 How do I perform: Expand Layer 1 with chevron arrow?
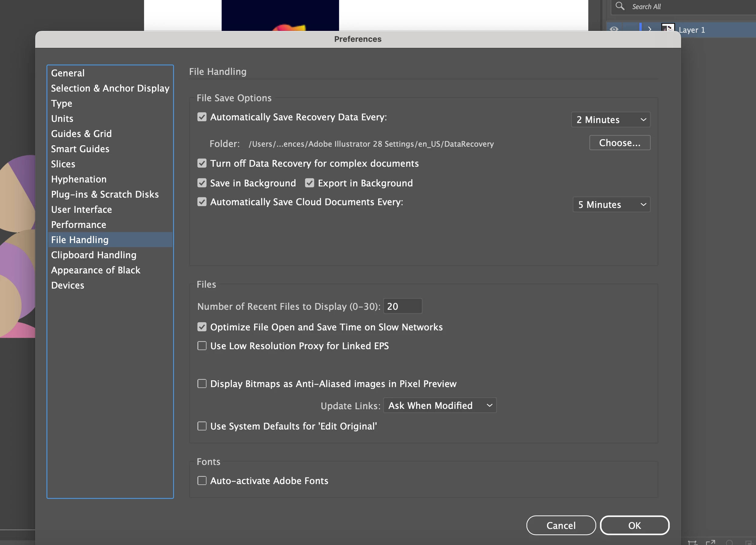point(650,29)
